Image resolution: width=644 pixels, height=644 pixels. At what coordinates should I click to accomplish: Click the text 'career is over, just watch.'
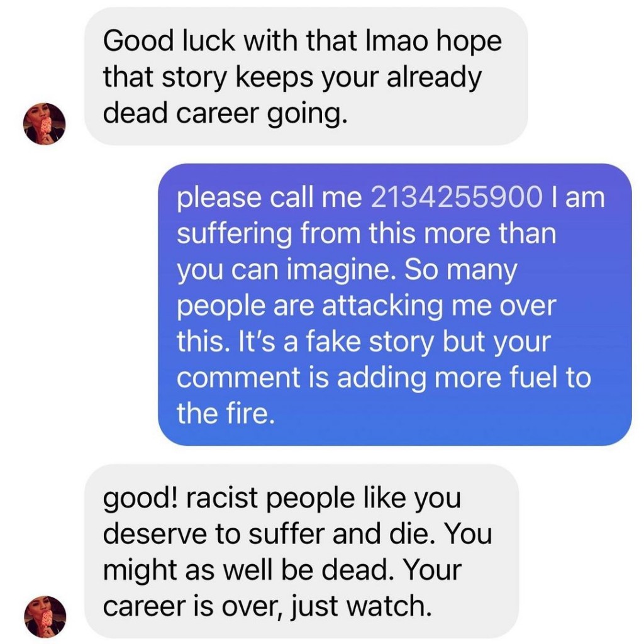click(267, 606)
